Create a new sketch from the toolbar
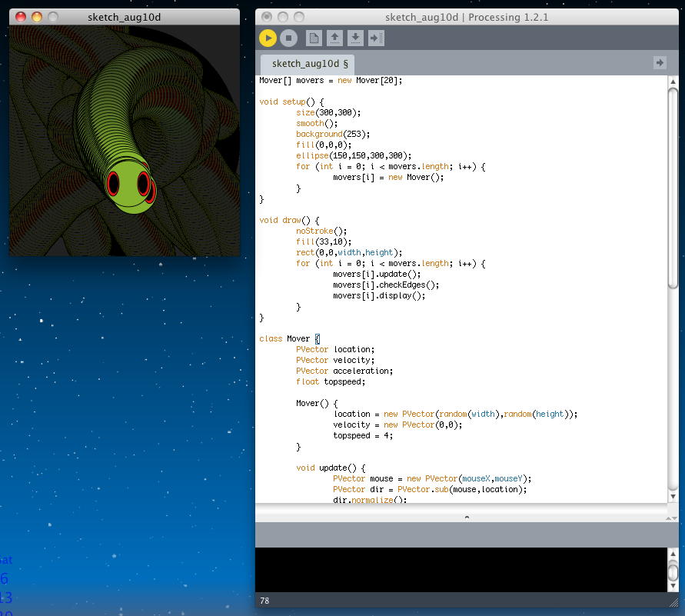This screenshot has height=616, width=685. (x=314, y=38)
